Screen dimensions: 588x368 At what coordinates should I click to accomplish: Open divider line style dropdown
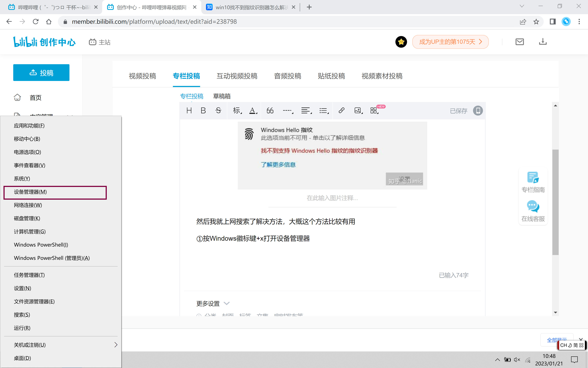point(288,111)
